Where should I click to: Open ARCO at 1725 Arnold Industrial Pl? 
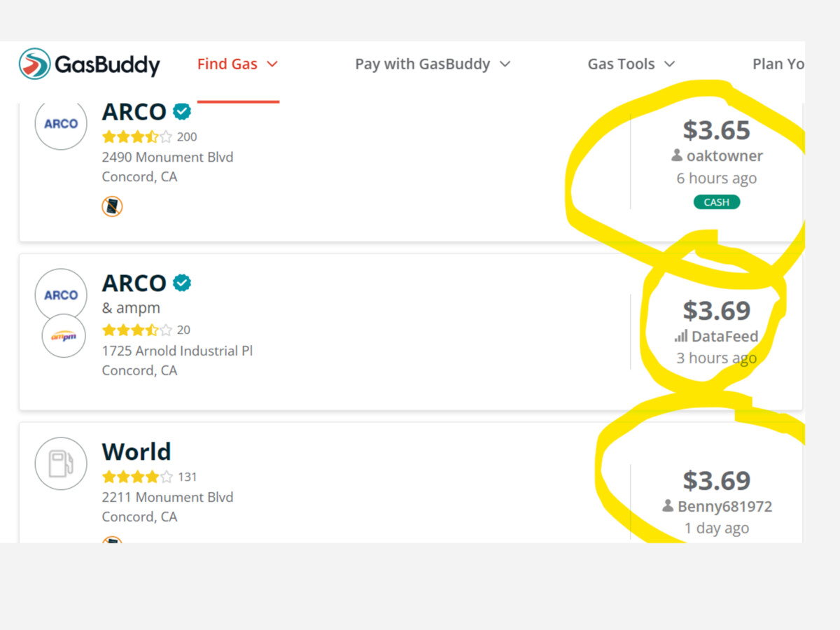pos(134,283)
